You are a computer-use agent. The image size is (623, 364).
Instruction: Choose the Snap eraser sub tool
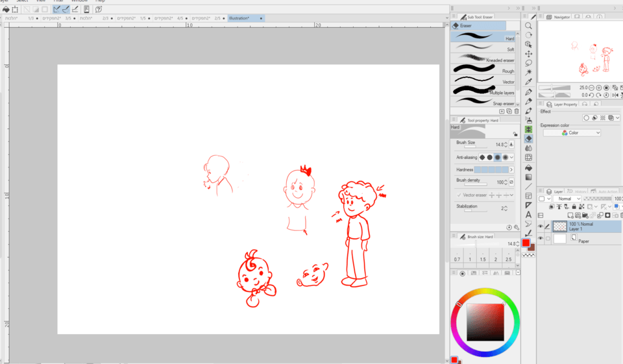483,101
